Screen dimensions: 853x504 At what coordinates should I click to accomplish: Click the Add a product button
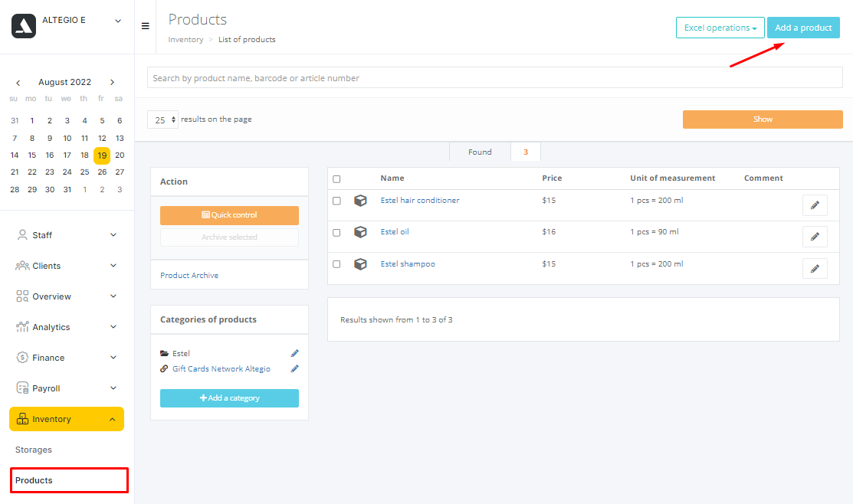[803, 28]
